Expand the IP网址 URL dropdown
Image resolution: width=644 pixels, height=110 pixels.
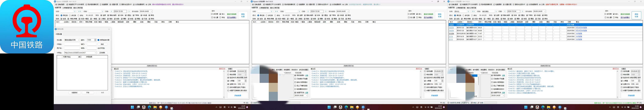(95, 53)
